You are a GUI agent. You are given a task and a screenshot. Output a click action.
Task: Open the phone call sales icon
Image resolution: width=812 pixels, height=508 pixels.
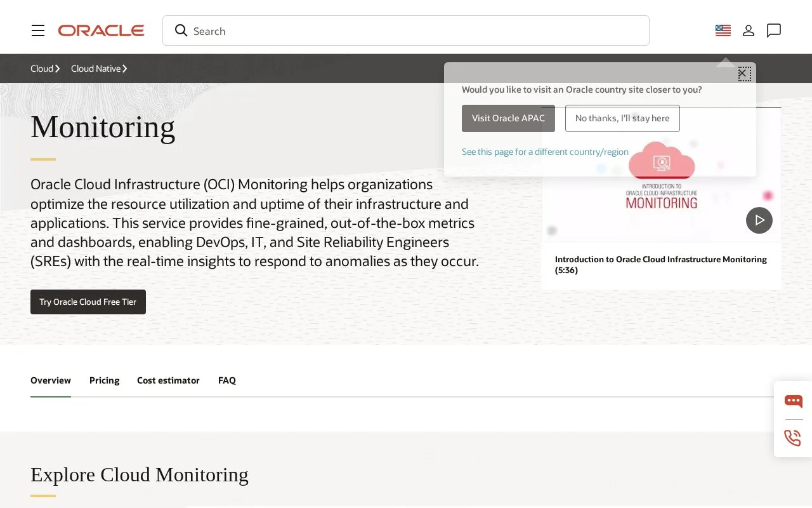coord(793,438)
